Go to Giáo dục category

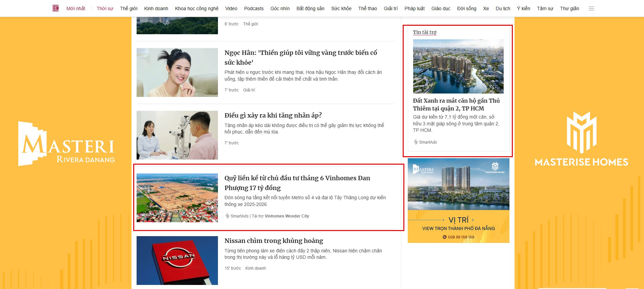click(x=441, y=8)
